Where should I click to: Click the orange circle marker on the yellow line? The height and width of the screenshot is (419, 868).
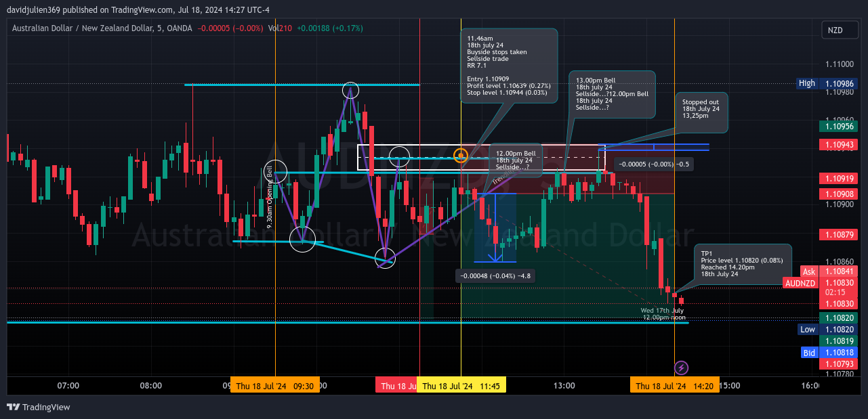(461, 156)
